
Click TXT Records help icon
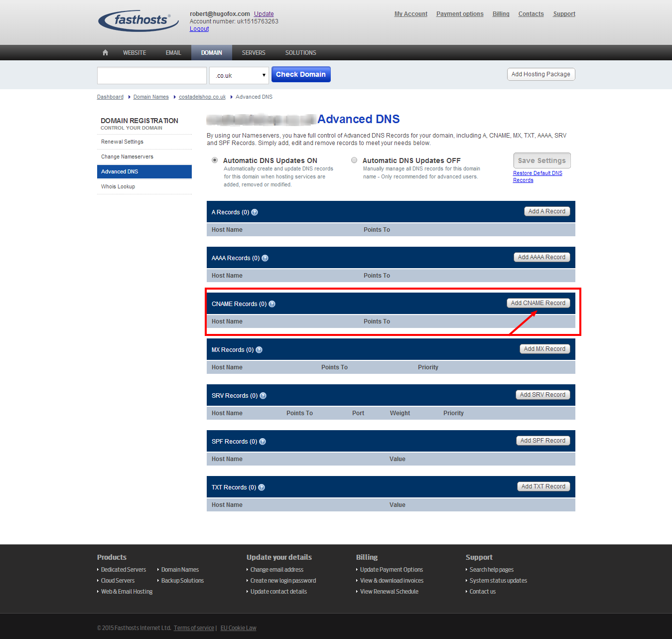(x=262, y=487)
